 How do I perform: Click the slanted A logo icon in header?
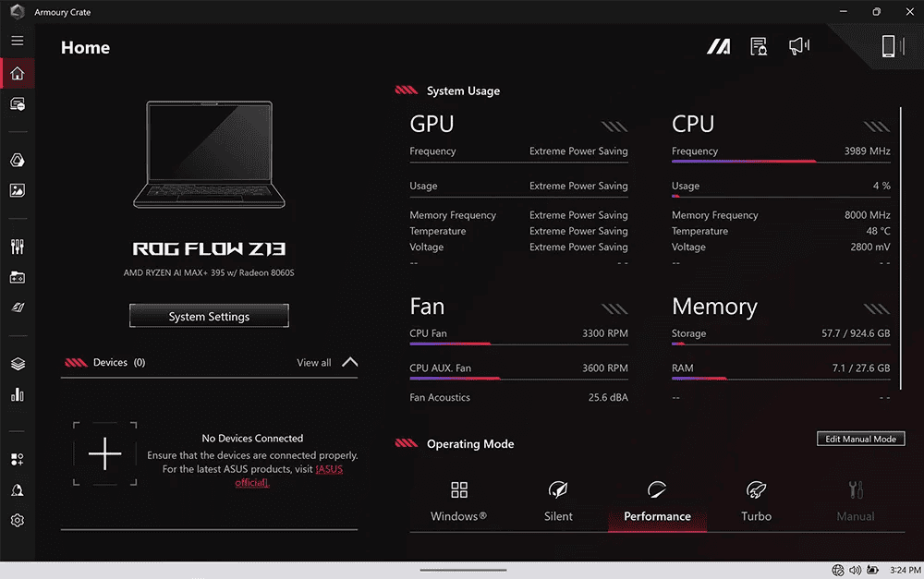pyautogui.click(x=718, y=46)
